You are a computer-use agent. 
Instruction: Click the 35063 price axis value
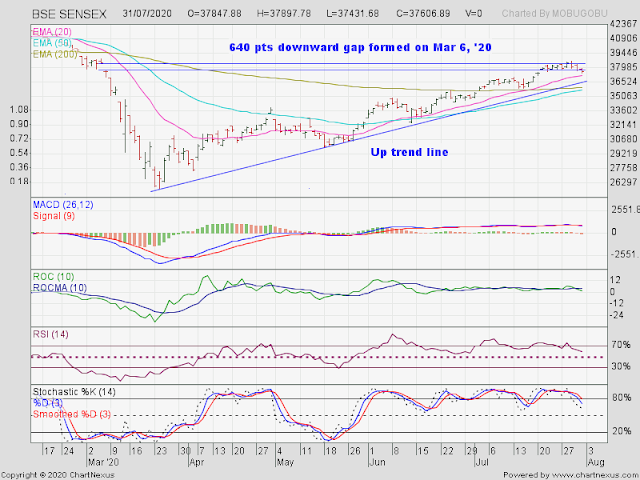coord(623,96)
